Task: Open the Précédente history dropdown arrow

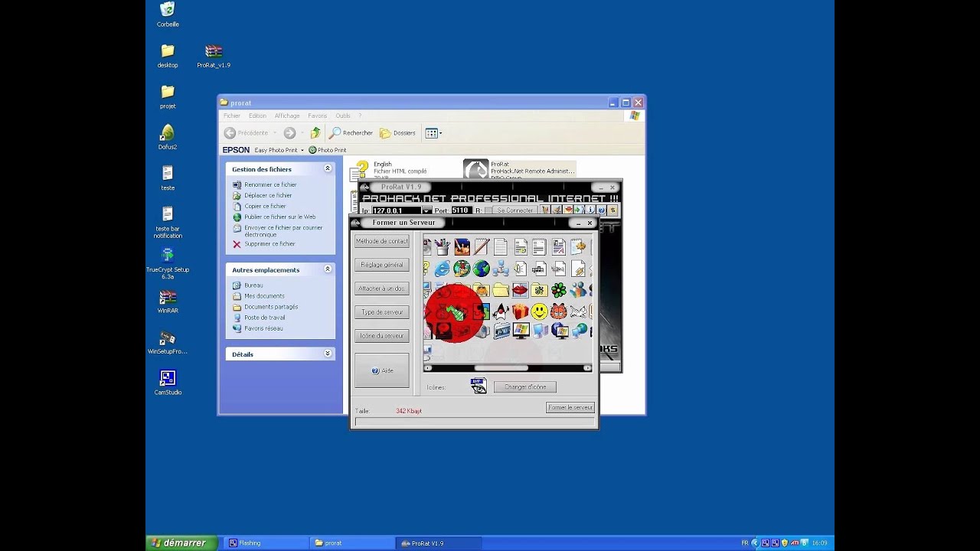Action: pos(275,133)
